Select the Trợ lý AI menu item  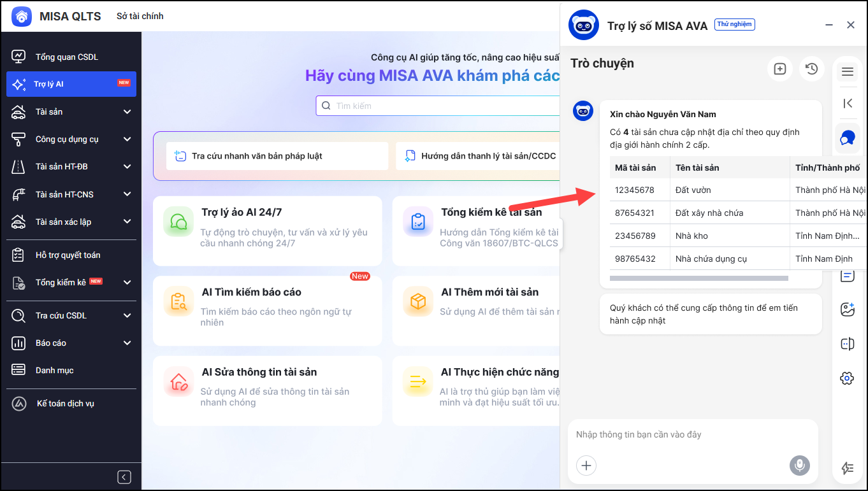[71, 84]
